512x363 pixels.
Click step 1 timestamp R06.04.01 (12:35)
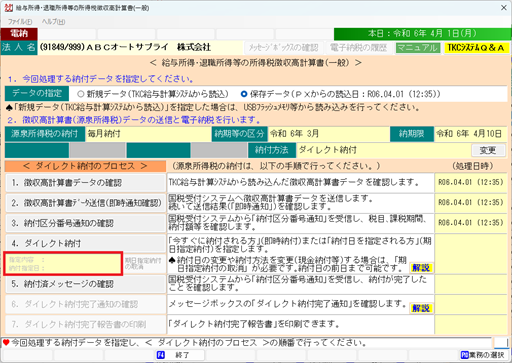[471, 182]
